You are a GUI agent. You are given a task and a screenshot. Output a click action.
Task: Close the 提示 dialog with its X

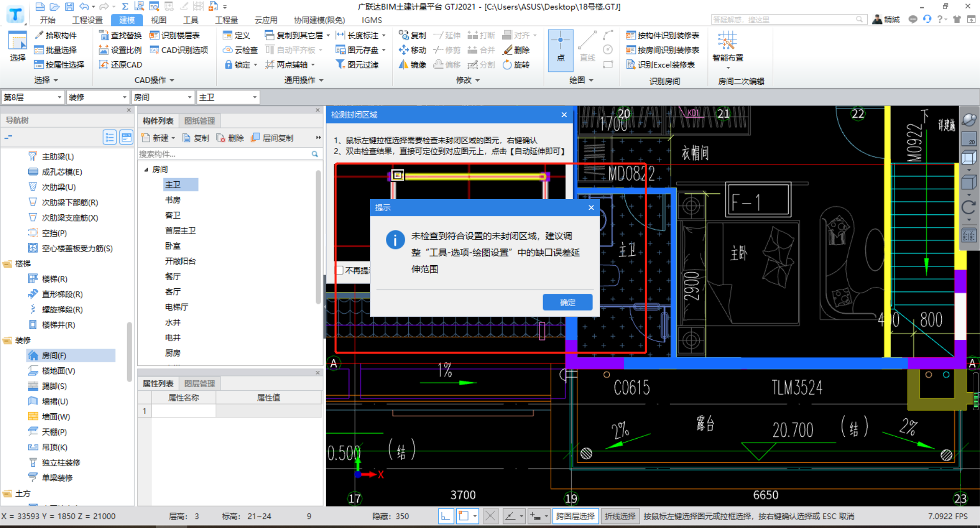591,208
